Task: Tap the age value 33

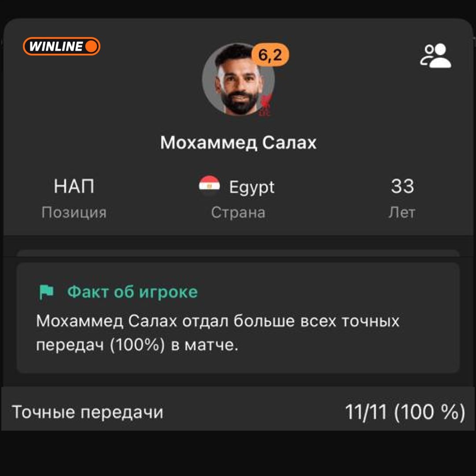Action: coord(402,186)
